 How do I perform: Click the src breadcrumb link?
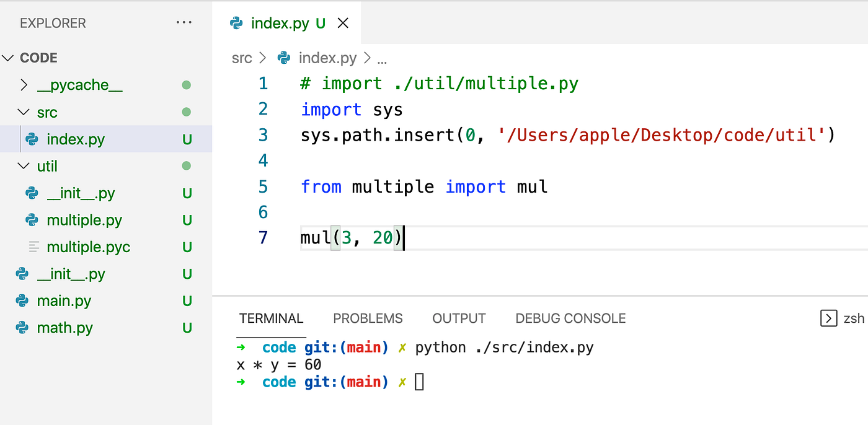click(x=242, y=58)
